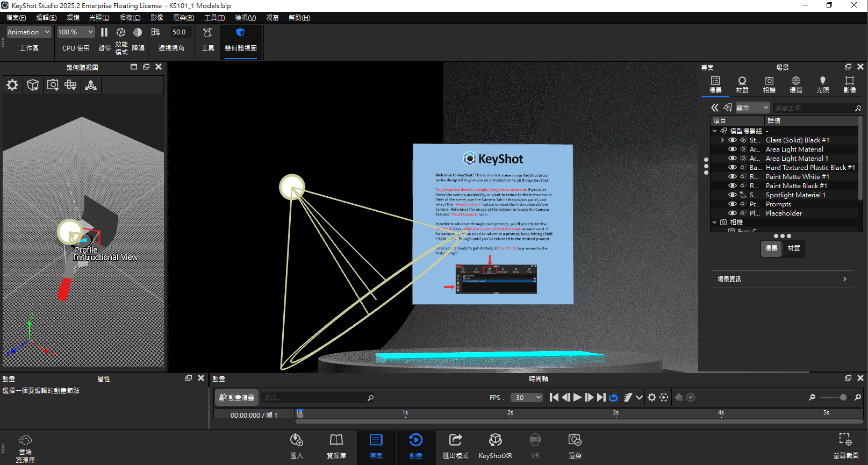Click the move/transform gizmo icon in Geometry View
Screen dimensions: 868x465
click(91, 85)
